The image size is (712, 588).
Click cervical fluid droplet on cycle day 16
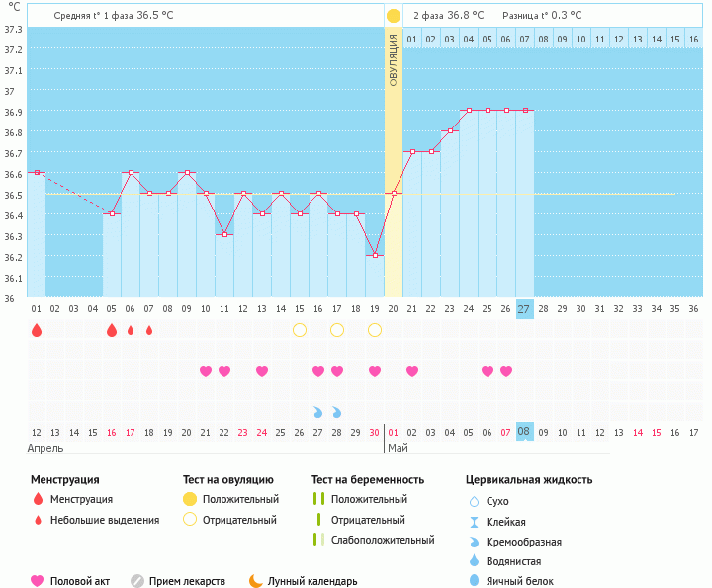coord(318,412)
